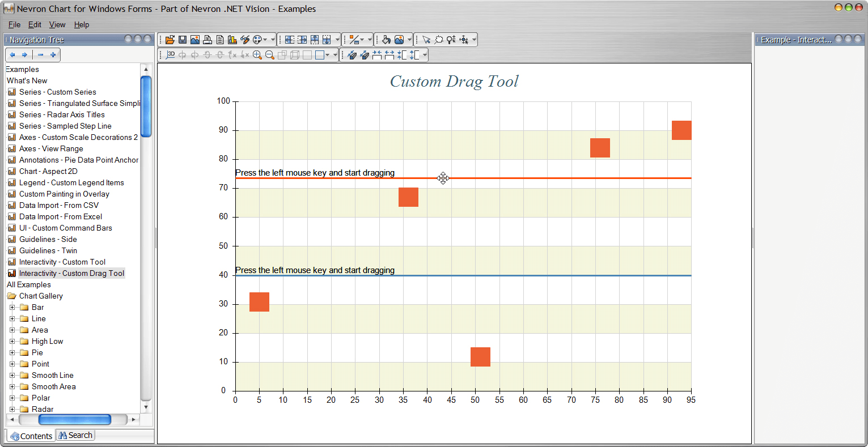Click the navigation tree horizontal scrollbar thumb
Screen dimensions: 868x447
[x=74, y=419]
